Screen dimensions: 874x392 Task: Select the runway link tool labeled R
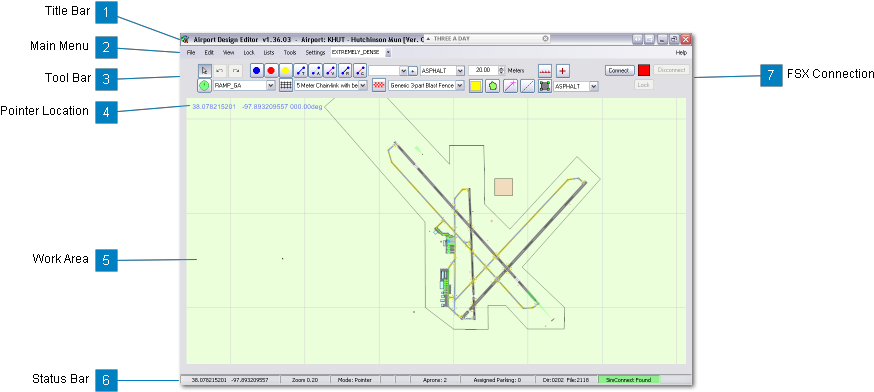coord(344,71)
